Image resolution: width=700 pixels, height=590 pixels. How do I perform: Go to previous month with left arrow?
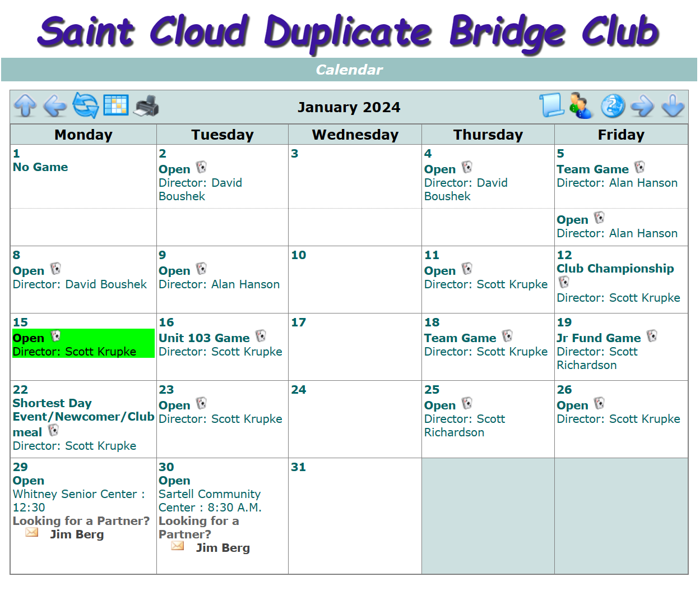click(x=55, y=105)
